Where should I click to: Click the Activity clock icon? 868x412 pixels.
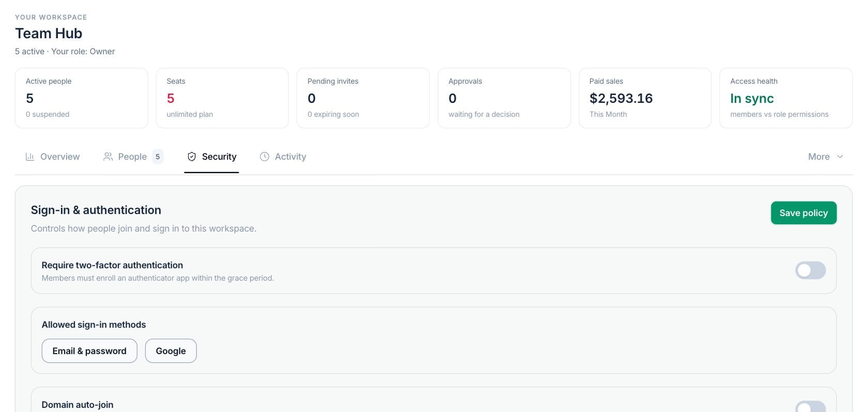pos(265,157)
